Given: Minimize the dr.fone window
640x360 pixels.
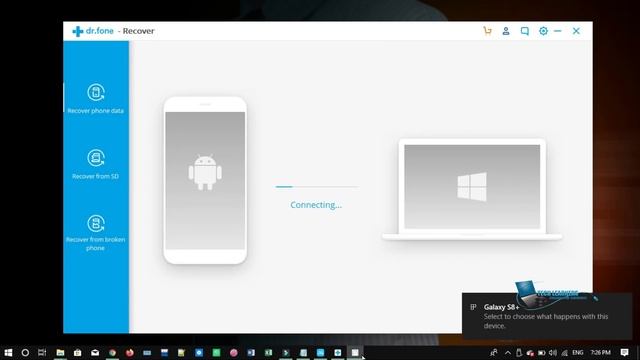Looking at the screenshot, I should [x=558, y=31].
